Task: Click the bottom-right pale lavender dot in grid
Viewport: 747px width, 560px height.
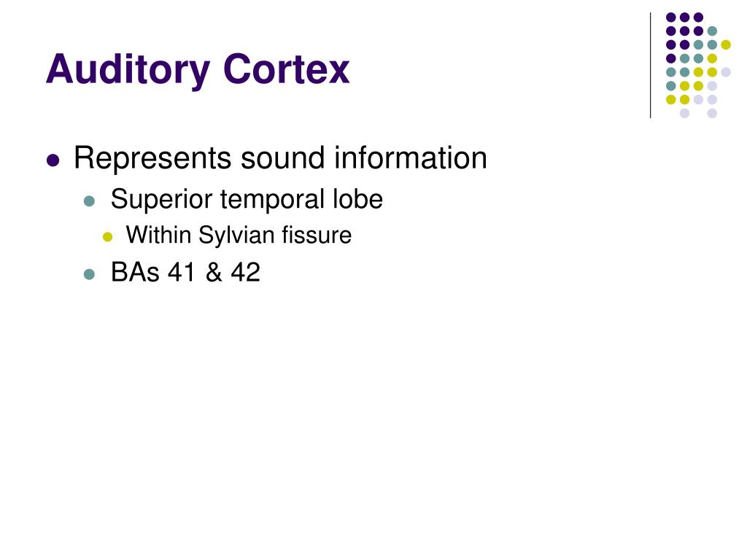Action: click(712, 113)
